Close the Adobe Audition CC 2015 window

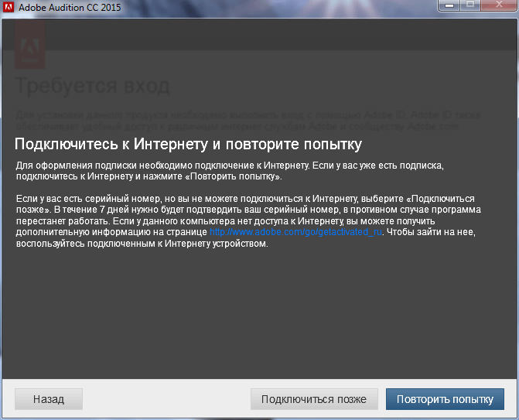click(x=499, y=5)
